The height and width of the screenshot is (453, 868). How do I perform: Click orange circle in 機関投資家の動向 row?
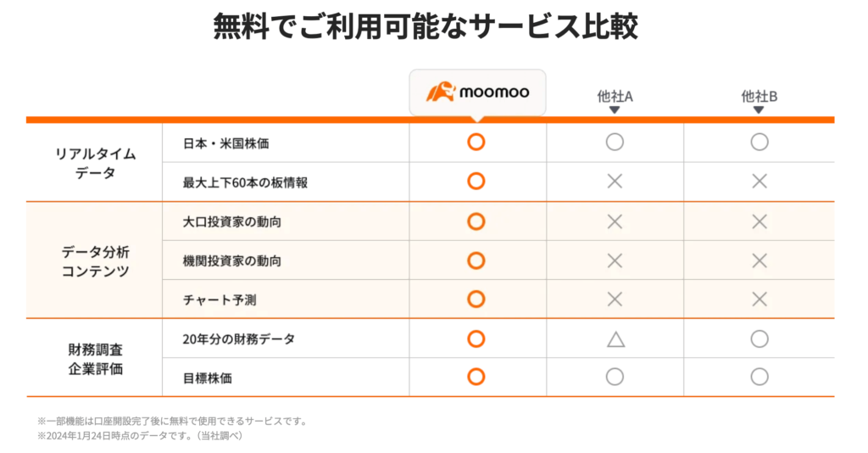click(x=476, y=260)
